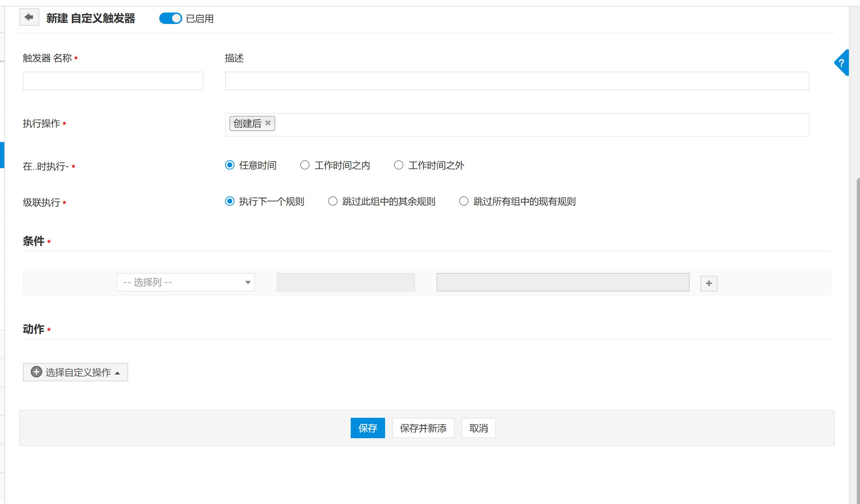Image resolution: width=860 pixels, height=504 pixels.
Task: Click the back arrow icon
Action: pyautogui.click(x=29, y=17)
